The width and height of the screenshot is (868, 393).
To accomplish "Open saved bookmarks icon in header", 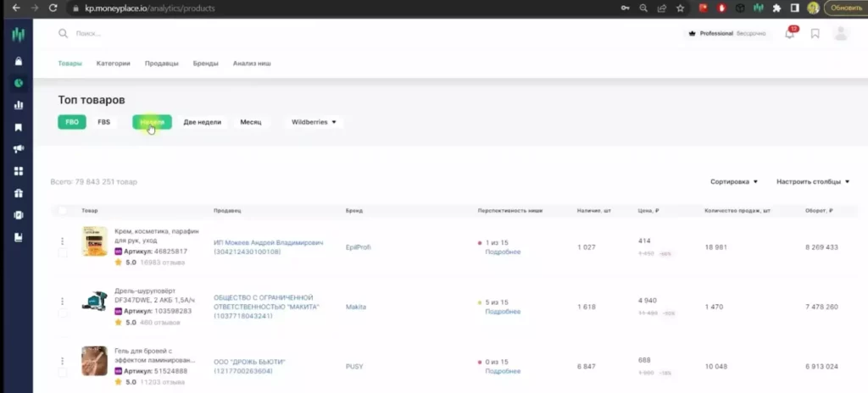I will [x=815, y=34].
